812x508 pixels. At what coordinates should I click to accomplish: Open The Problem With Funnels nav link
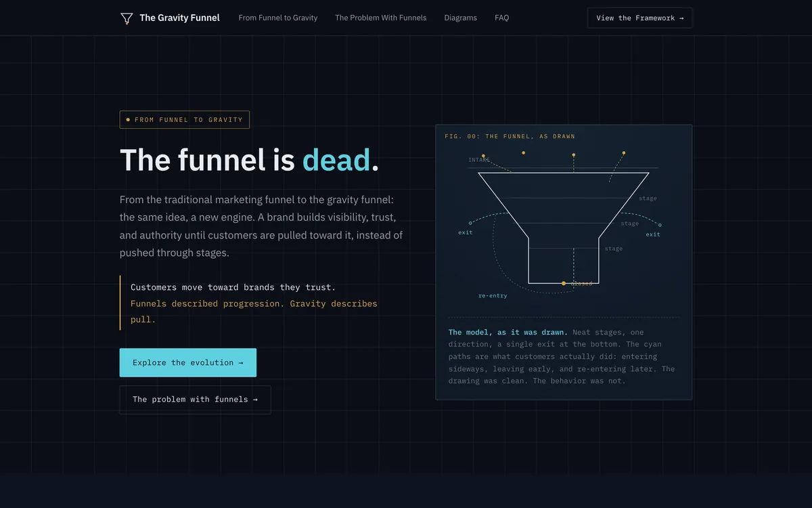(x=381, y=18)
